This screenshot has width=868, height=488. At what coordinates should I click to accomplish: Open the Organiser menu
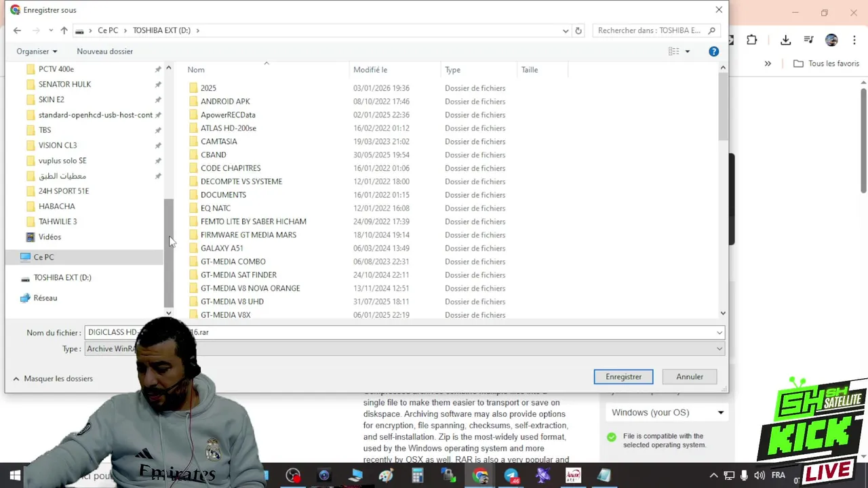[37, 52]
